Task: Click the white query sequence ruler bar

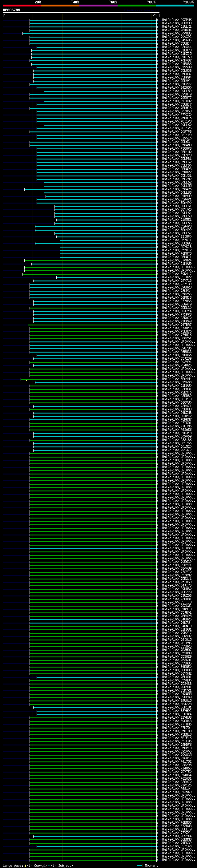Action: pos(81,13)
